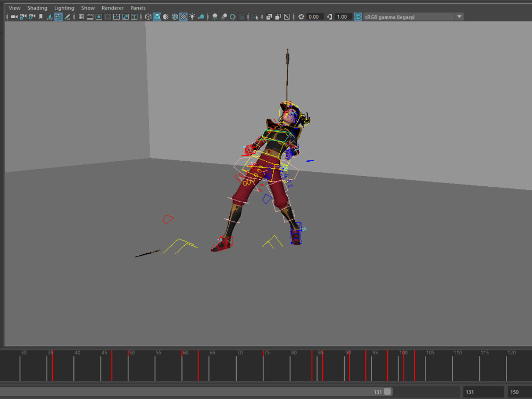
Task: Enable Multisample Anti-aliasing icon
Action: (232, 16)
